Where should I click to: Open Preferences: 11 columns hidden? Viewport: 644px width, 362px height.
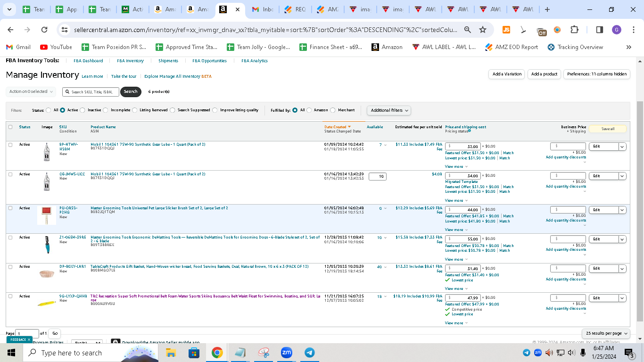(597, 74)
